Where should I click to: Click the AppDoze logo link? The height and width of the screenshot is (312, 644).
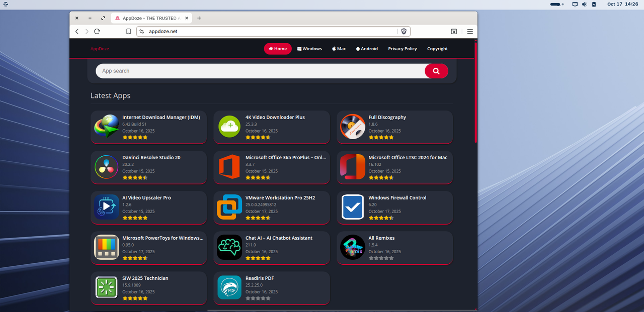[x=100, y=49]
